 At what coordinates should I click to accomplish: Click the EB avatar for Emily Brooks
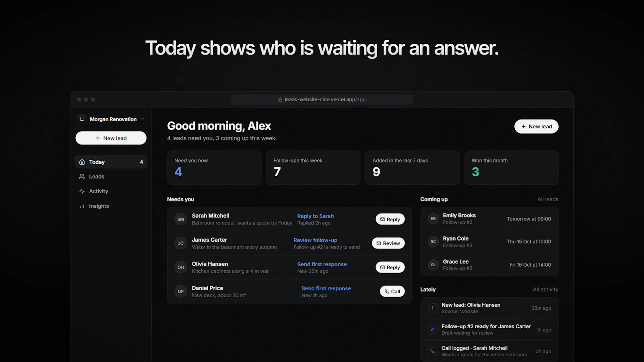coord(433,219)
